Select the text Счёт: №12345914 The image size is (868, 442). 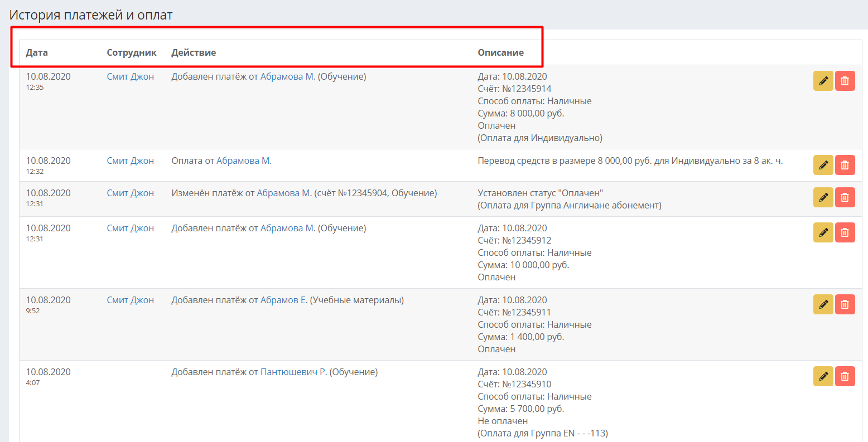514,89
